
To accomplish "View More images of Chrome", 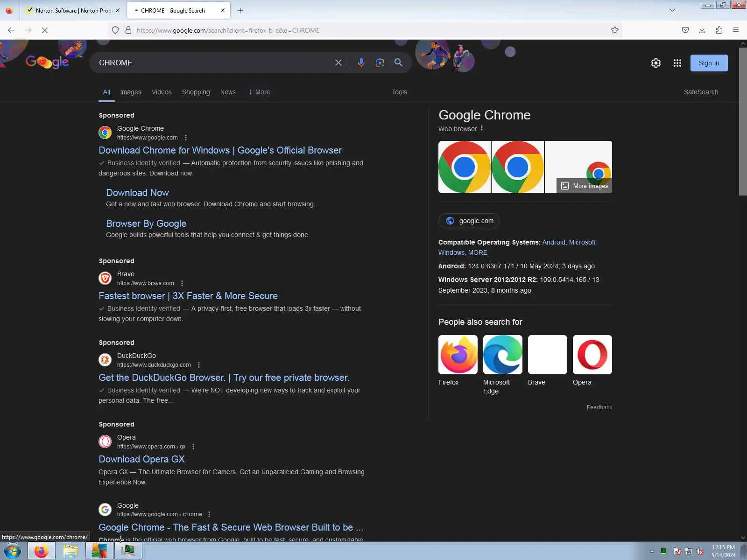I will tap(585, 186).
